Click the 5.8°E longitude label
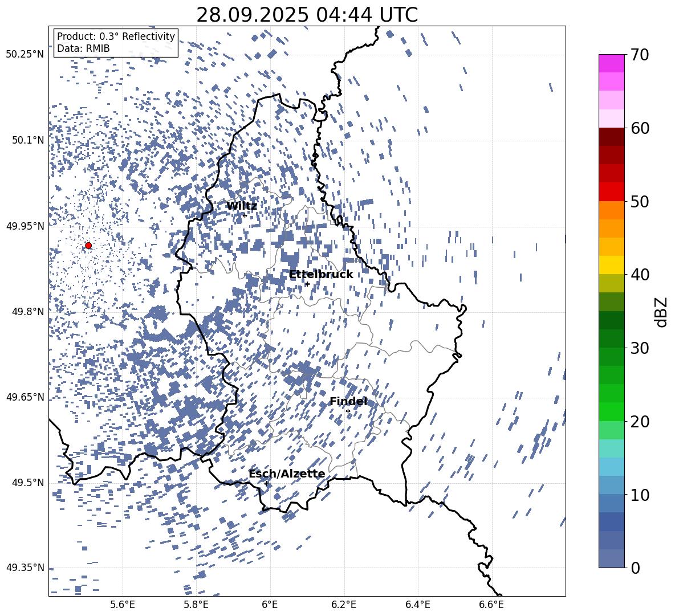This screenshot has width=675, height=616. 196,605
